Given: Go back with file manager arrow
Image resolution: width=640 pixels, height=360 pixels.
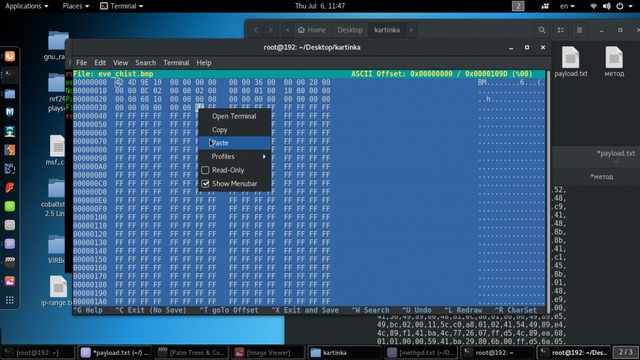Looking at the screenshot, I should click(x=256, y=30).
